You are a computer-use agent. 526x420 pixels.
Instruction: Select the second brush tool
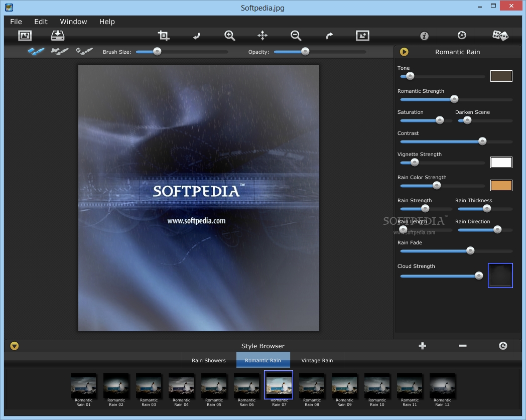(x=59, y=51)
